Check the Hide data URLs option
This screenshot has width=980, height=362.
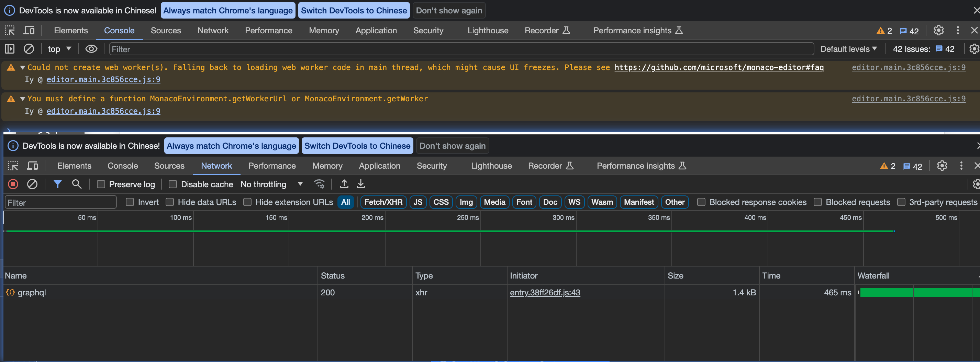point(169,202)
